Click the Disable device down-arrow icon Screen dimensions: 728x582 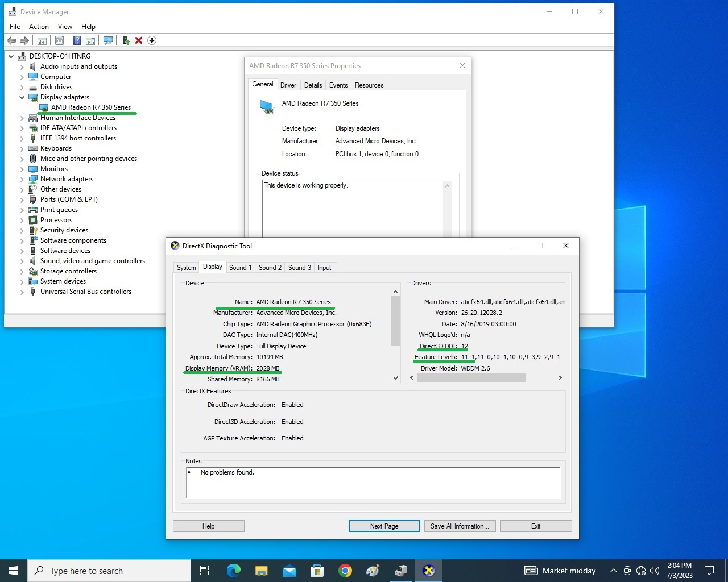[x=152, y=40]
